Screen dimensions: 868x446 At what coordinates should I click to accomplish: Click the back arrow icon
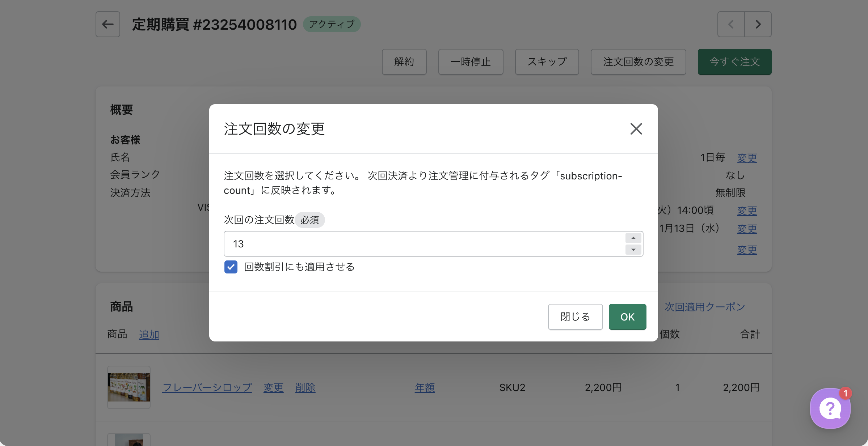108,24
